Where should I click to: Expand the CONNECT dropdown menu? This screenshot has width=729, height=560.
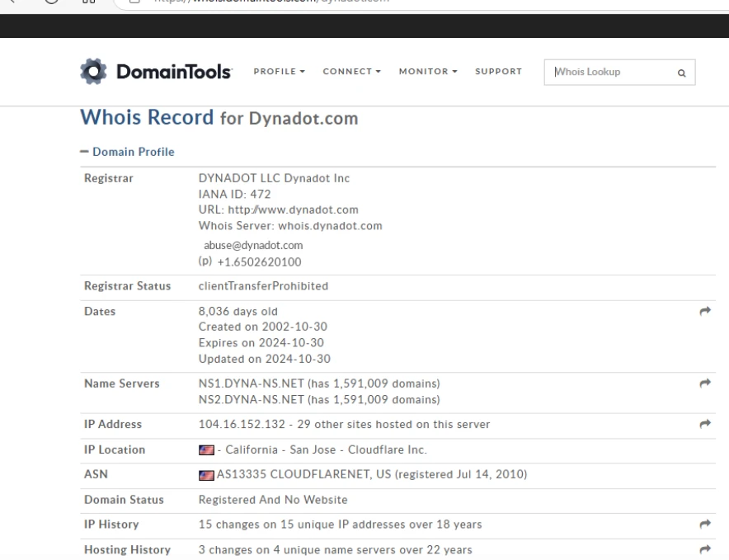[x=351, y=72]
